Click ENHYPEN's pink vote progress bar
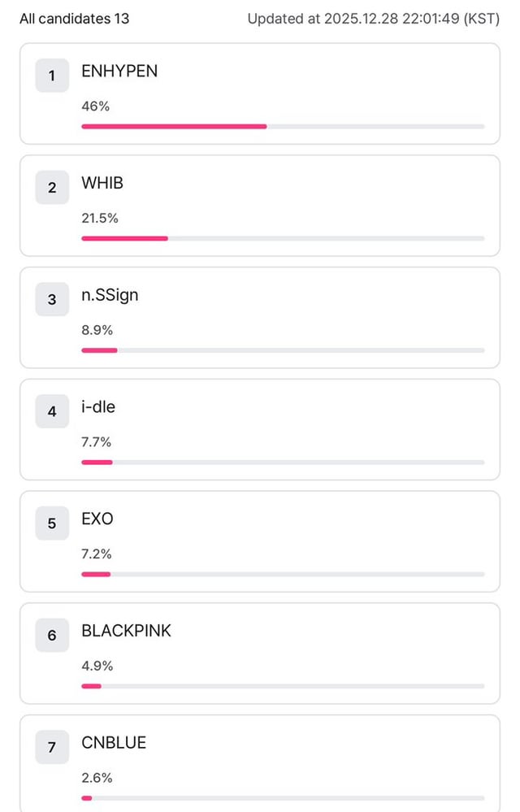Viewport: 520px width, 812px height. [174, 126]
